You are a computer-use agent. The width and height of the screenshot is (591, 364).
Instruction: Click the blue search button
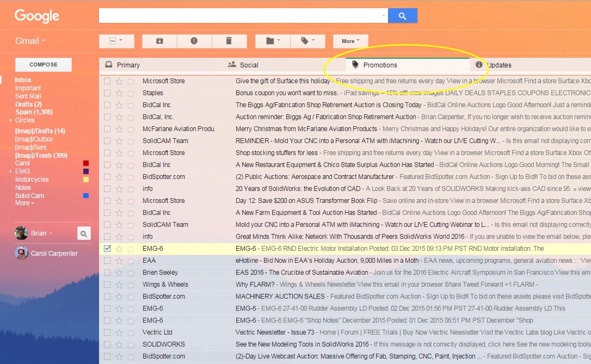402,16
